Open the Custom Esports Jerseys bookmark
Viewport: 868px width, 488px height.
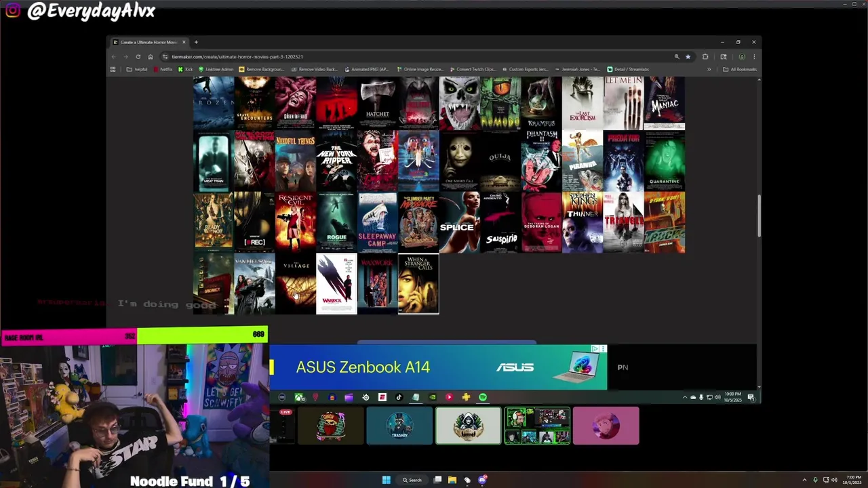click(x=526, y=69)
